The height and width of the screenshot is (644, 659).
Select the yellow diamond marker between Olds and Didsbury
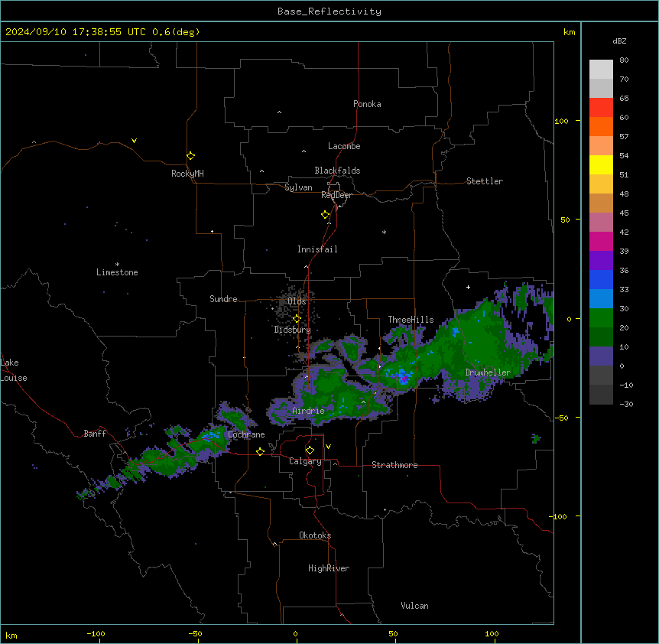coord(297,319)
